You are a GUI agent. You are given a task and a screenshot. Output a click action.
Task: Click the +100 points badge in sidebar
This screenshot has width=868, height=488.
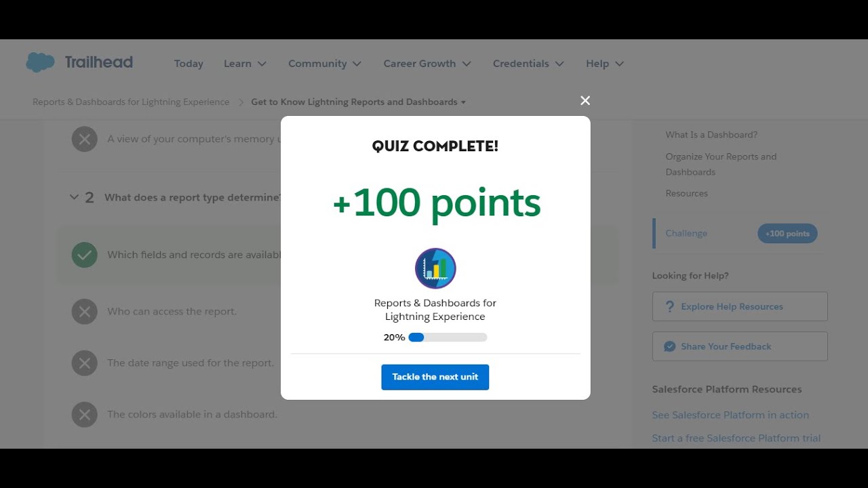tap(787, 233)
